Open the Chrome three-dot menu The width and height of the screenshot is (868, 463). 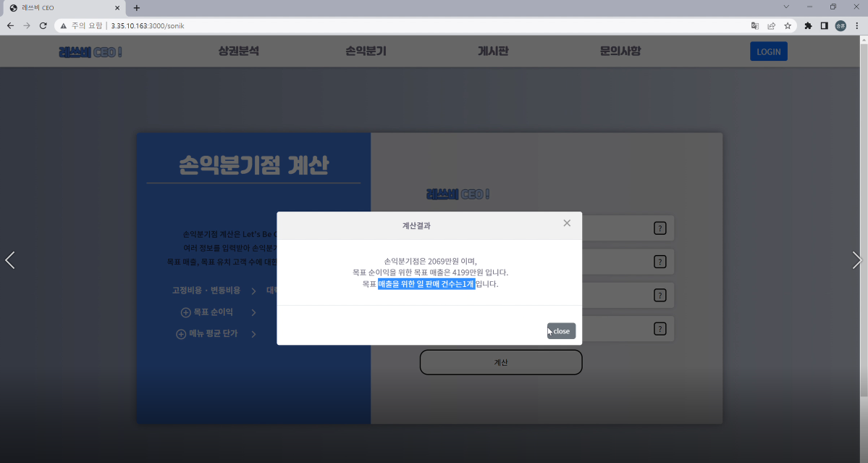pyautogui.click(x=857, y=25)
